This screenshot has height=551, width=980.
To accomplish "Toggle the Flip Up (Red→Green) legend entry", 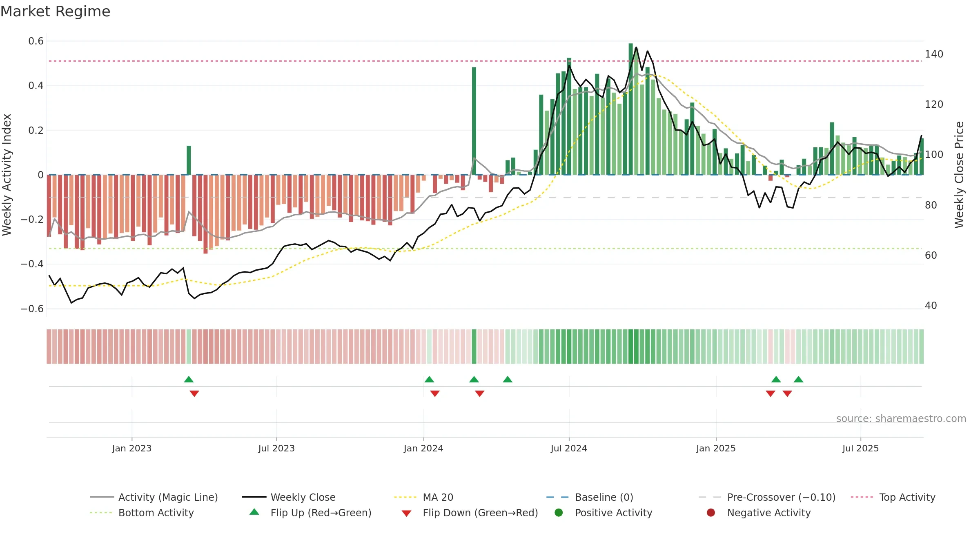I will [x=310, y=513].
